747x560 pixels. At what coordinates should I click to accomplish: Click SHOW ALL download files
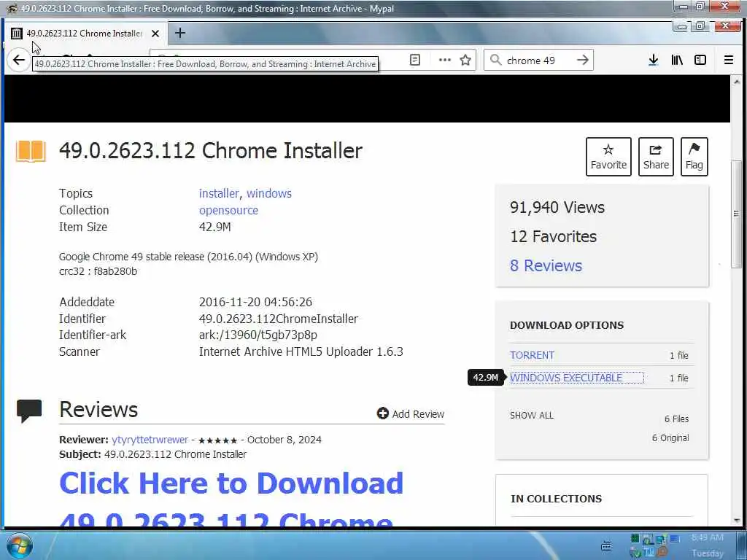tap(532, 415)
